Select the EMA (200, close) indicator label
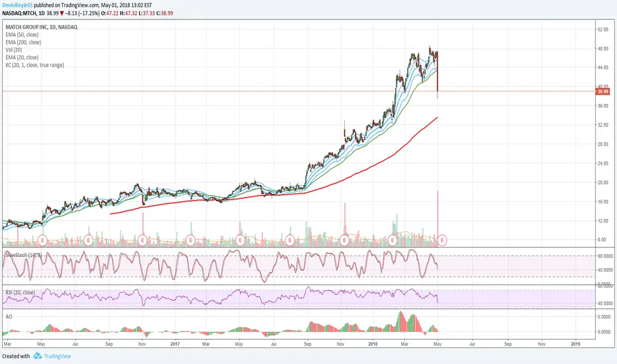The image size is (617, 364). [23, 42]
